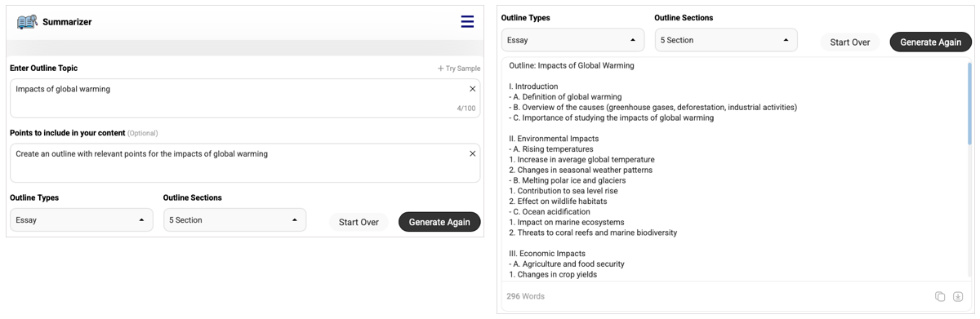The width and height of the screenshot is (980, 319).
Task: Focus the Points to include text area
Action: tap(245, 163)
